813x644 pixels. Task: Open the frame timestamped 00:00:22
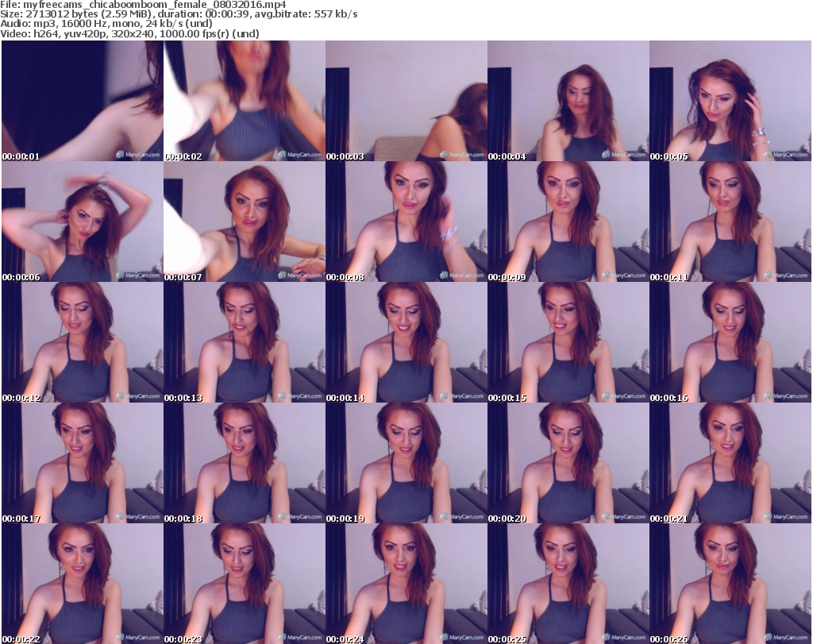click(83, 584)
